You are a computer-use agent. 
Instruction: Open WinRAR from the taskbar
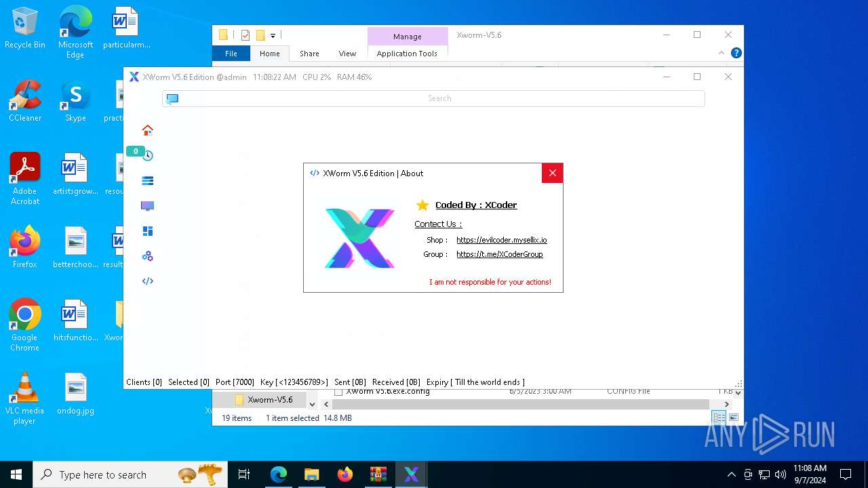coord(378,474)
